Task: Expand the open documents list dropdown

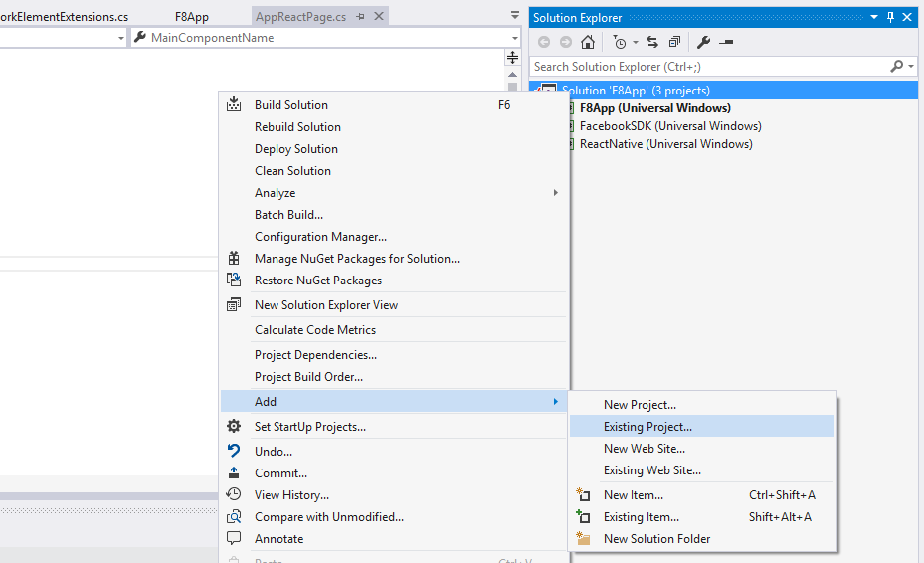Action: tap(514, 16)
